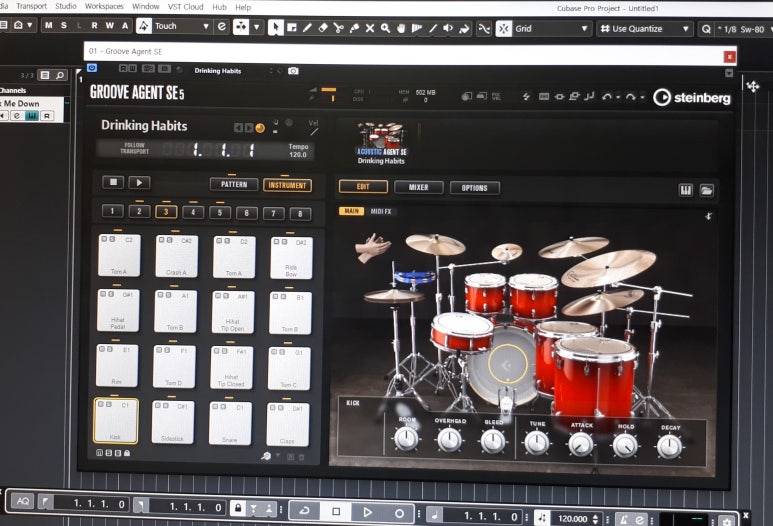Switch to the MAIN tab
773x526 pixels.
coord(351,210)
